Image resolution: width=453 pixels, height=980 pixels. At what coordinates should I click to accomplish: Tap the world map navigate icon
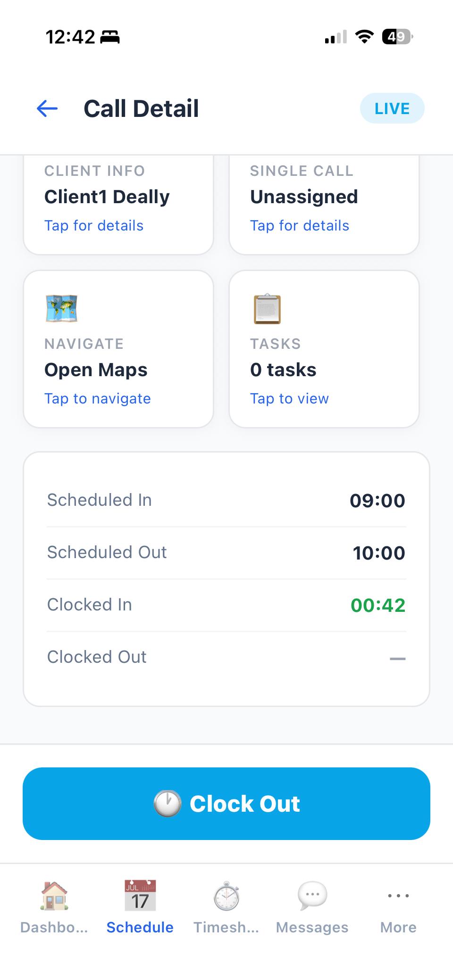tap(61, 309)
